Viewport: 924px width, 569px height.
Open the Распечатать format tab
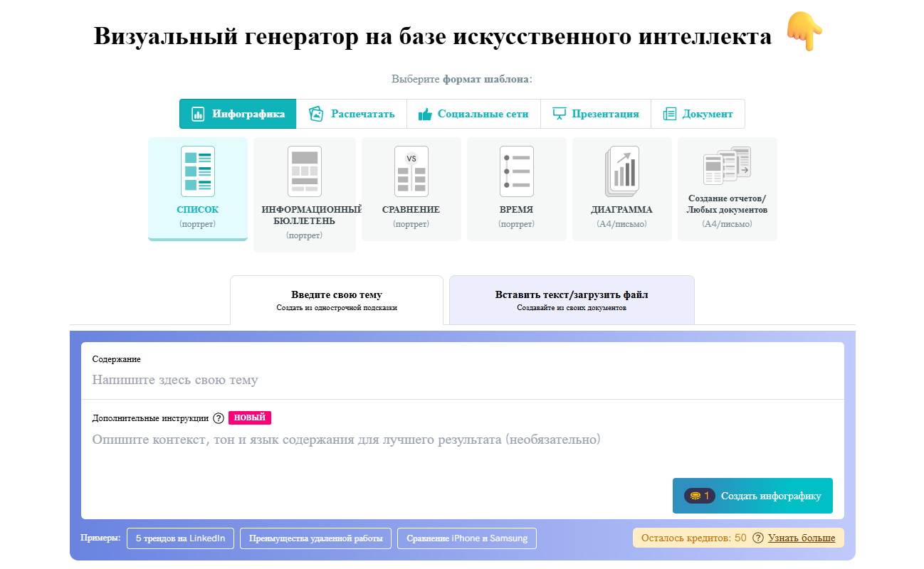(352, 114)
